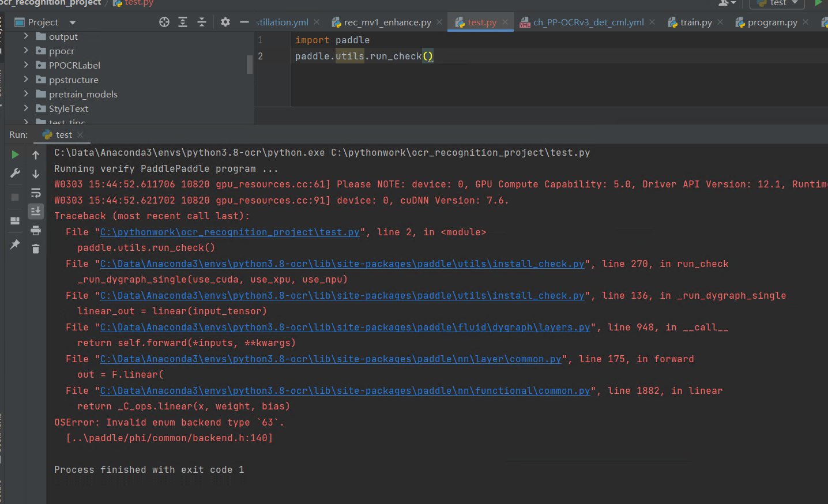The height and width of the screenshot is (504, 828).
Task: Expand the pretrain_models folder
Action: [25, 94]
